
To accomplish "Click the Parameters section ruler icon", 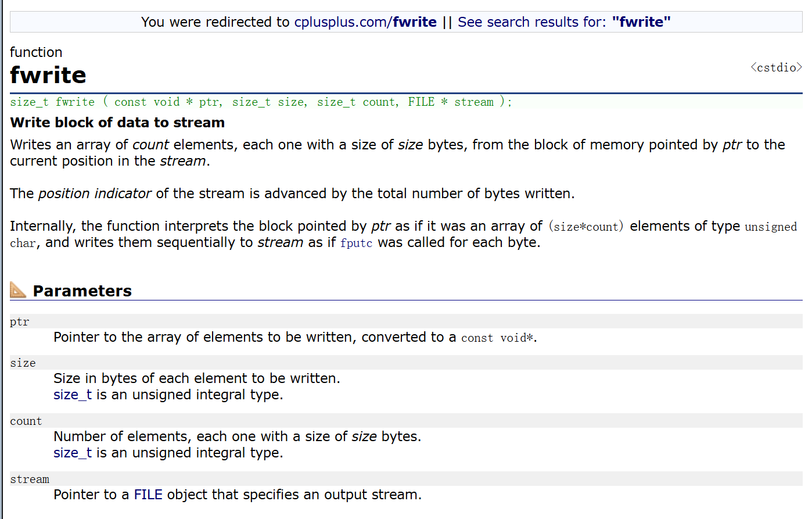I will pyautogui.click(x=18, y=290).
